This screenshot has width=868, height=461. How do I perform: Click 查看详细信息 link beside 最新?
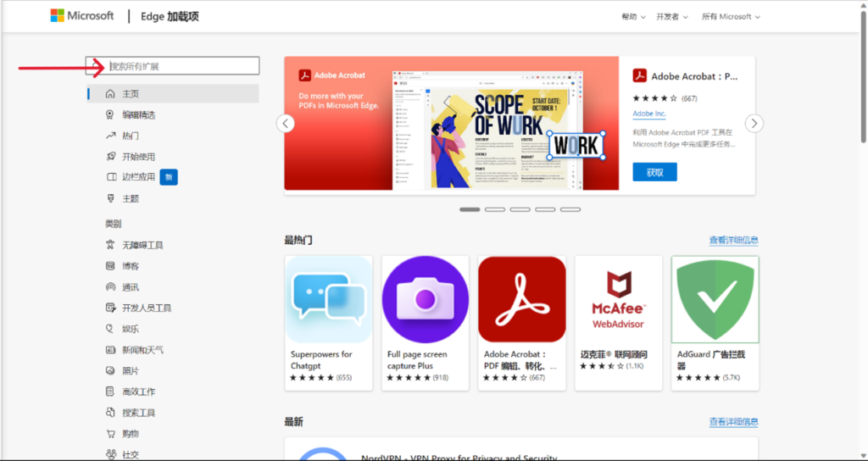pyautogui.click(x=733, y=422)
